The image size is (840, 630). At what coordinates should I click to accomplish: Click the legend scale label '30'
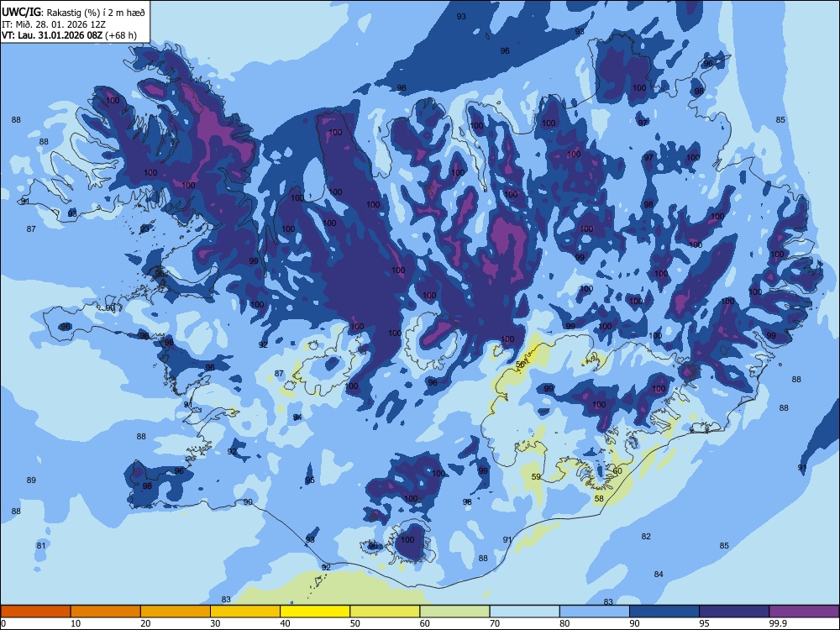tap(215, 623)
